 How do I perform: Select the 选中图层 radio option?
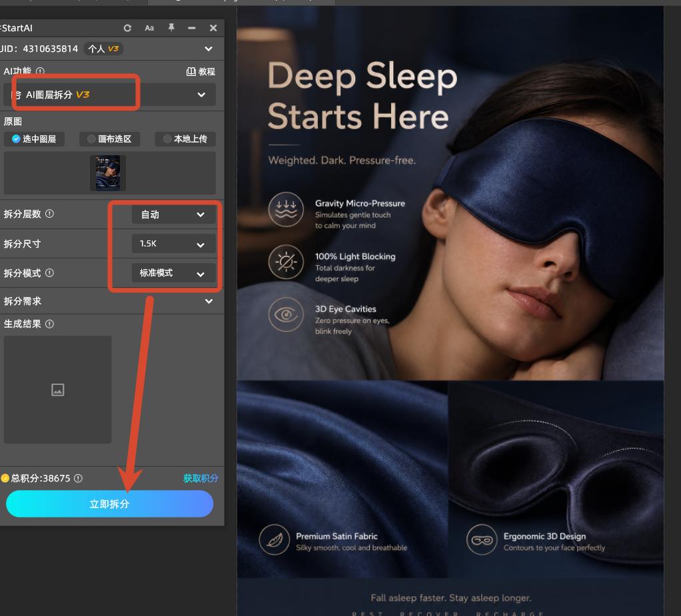click(x=34, y=139)
